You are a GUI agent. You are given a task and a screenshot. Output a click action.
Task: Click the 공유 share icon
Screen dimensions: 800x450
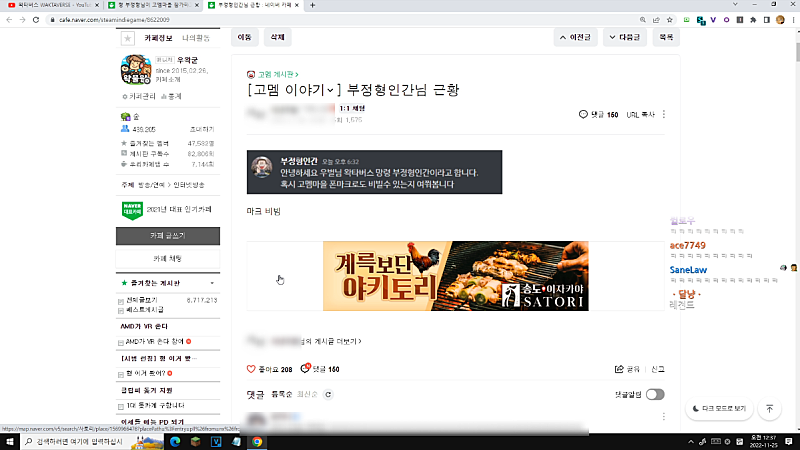(x=619, y=369)
